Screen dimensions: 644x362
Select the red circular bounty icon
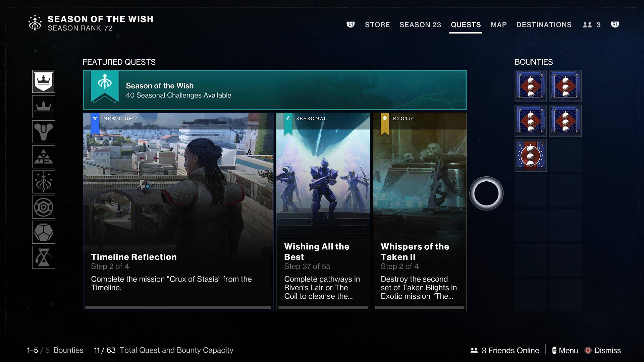point(530,156)
